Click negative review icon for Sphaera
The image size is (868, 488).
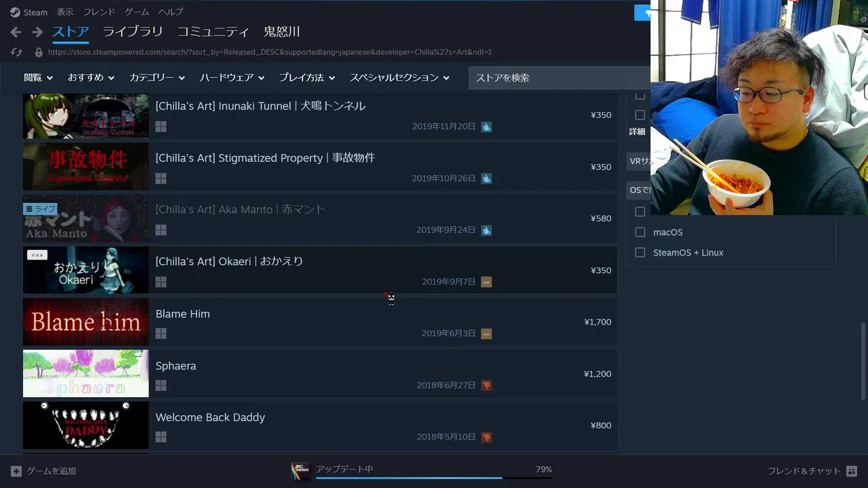click(486, 385)
